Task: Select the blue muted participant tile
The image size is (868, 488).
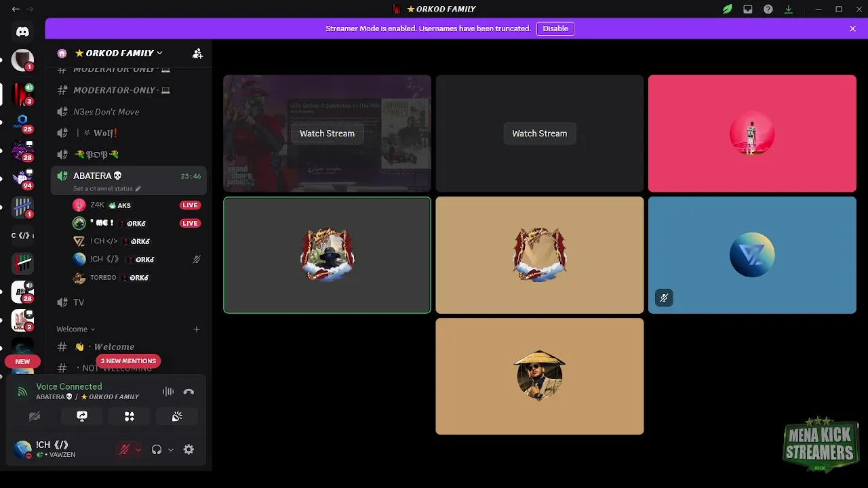Action: pos(752,255)
